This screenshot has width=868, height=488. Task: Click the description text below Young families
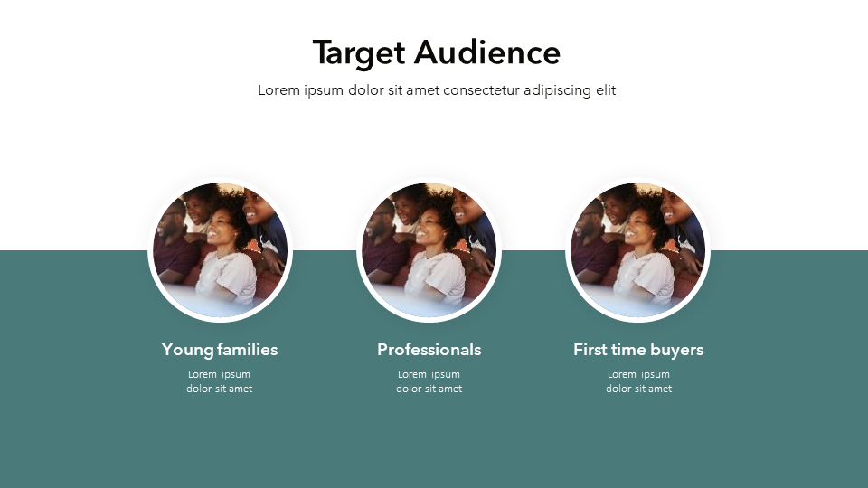coord(219,381)
